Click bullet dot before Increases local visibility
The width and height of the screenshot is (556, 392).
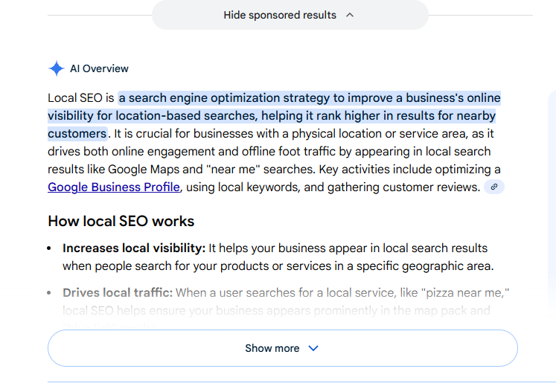(49, 248)
